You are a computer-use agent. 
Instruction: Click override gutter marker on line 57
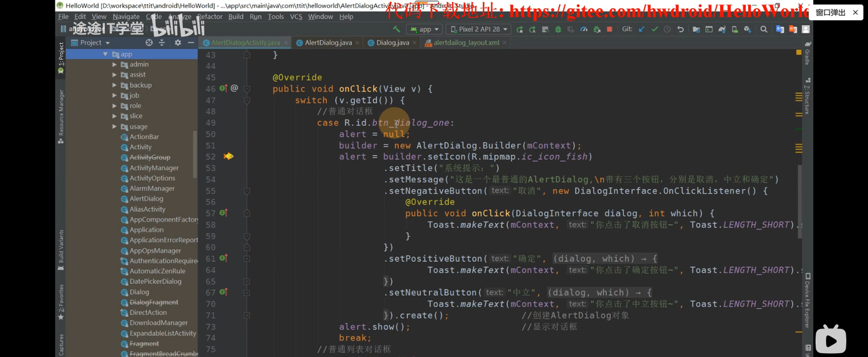222,213
